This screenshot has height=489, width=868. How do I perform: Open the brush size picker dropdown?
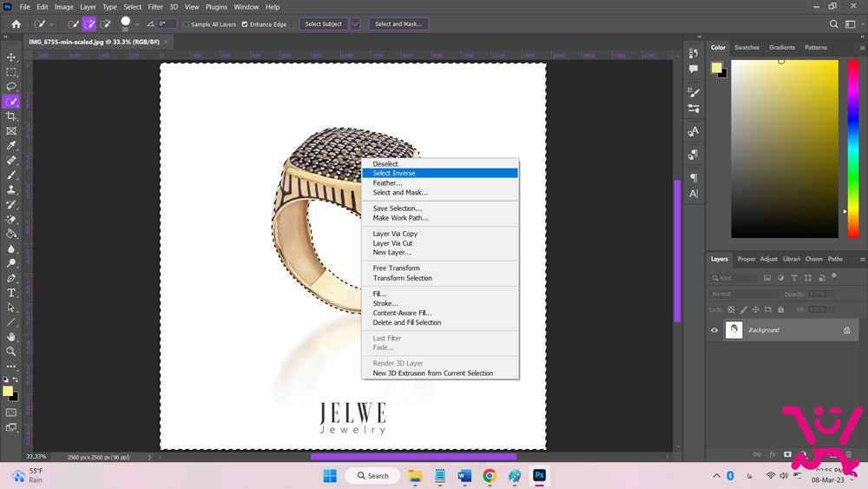pos(137,24)
